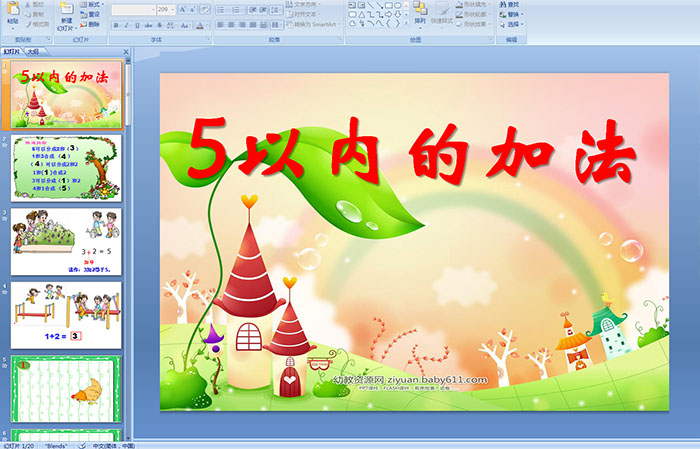700x449 pixels.
Task: Toggle Italic formatting
Action: coord(126,25)
